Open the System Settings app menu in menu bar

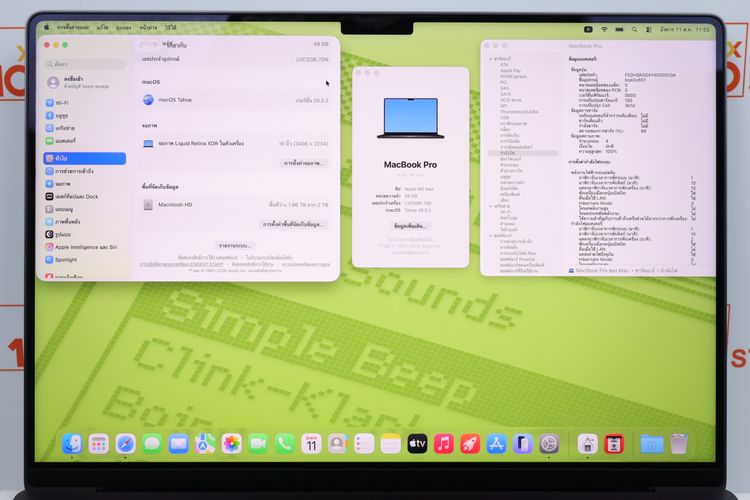click(x=73, y=28)
